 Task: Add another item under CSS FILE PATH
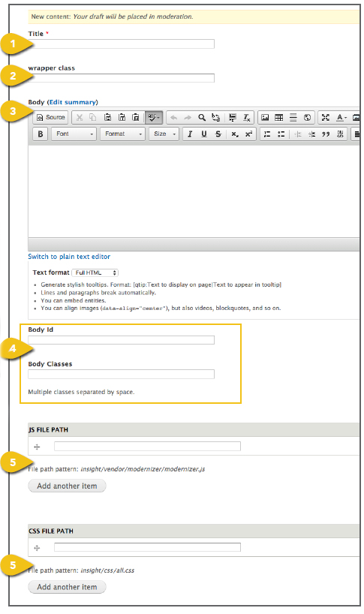67,587
